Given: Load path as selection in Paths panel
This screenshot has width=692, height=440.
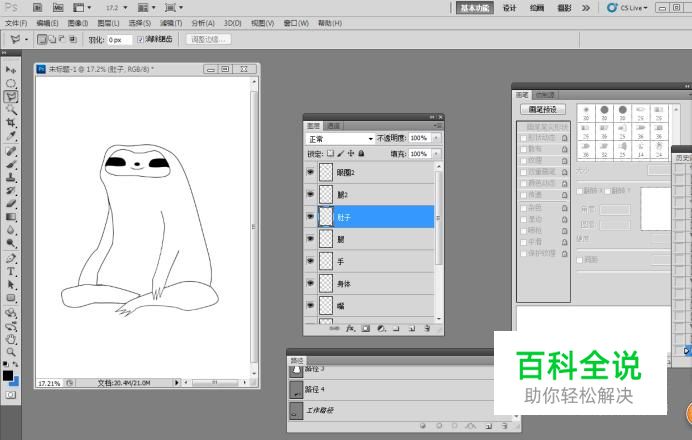Looking at the screenshot, I should (454, 426).
